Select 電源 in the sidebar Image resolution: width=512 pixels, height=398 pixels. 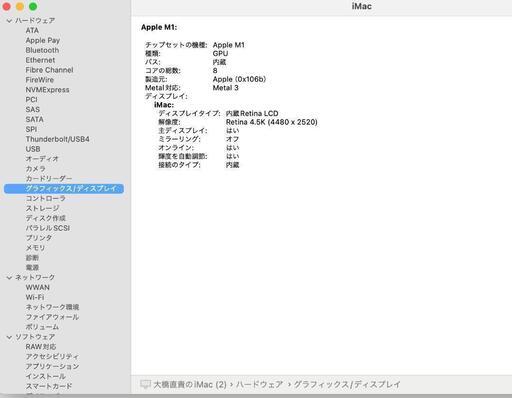pos(32,267)
